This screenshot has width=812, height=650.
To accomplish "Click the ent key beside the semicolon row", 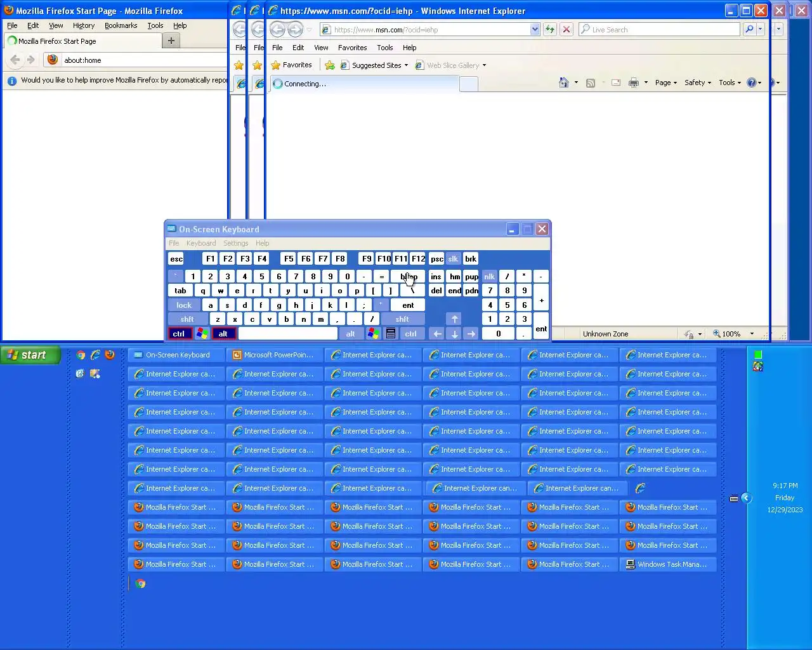I will tap(408, 305).
